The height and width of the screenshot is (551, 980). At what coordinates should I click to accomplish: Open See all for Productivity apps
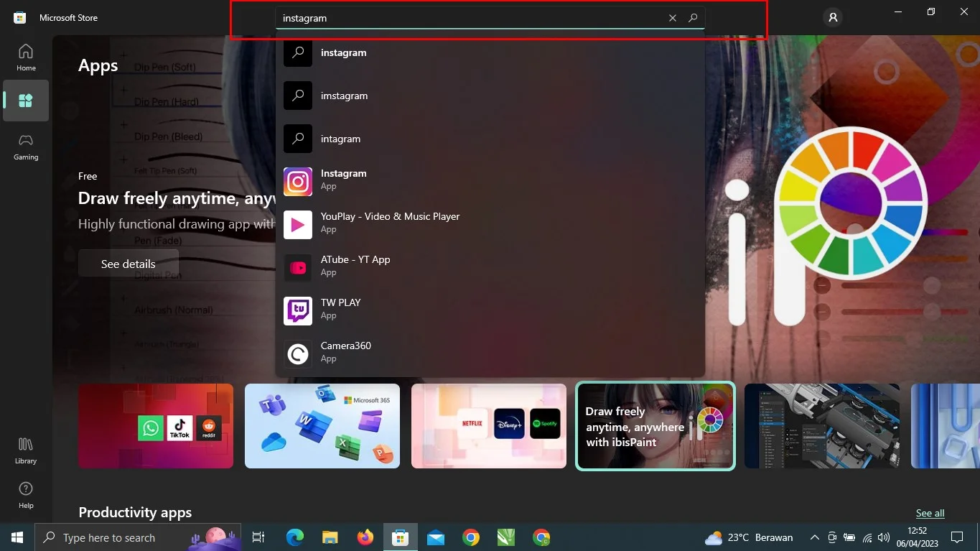coord(930,513)
